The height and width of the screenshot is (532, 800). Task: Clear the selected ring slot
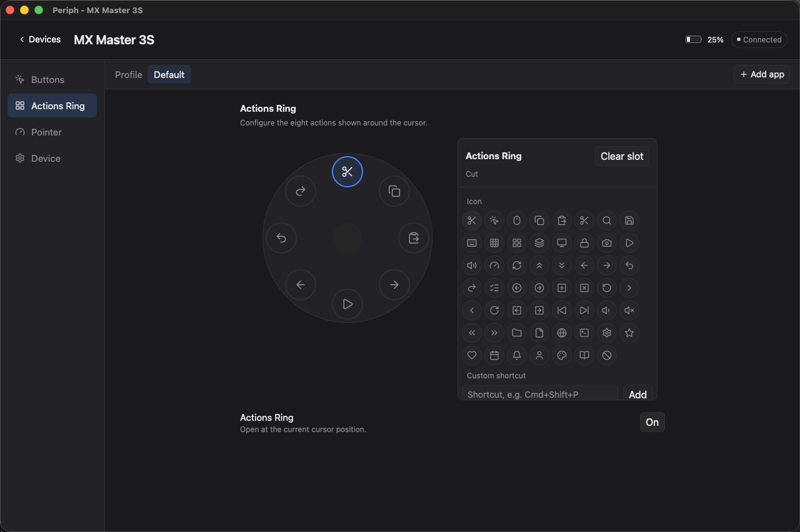[622, 156]
